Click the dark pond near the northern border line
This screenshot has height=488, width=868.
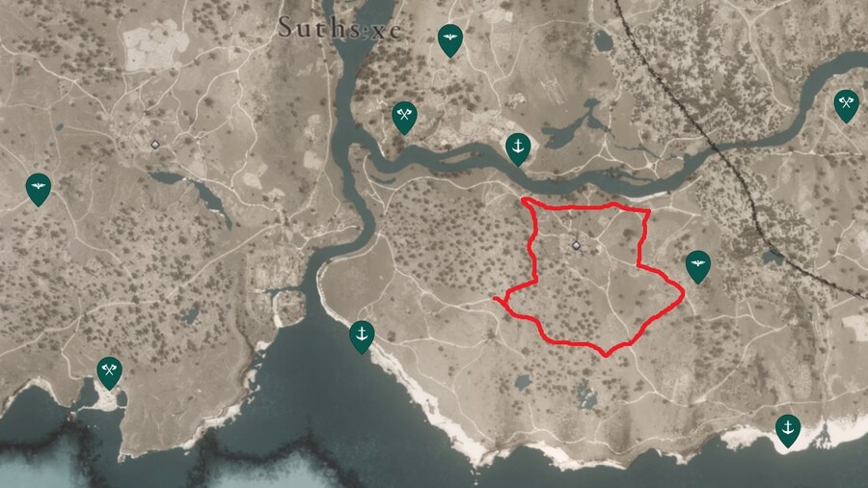pyautogui.click(x=603, y=41)
